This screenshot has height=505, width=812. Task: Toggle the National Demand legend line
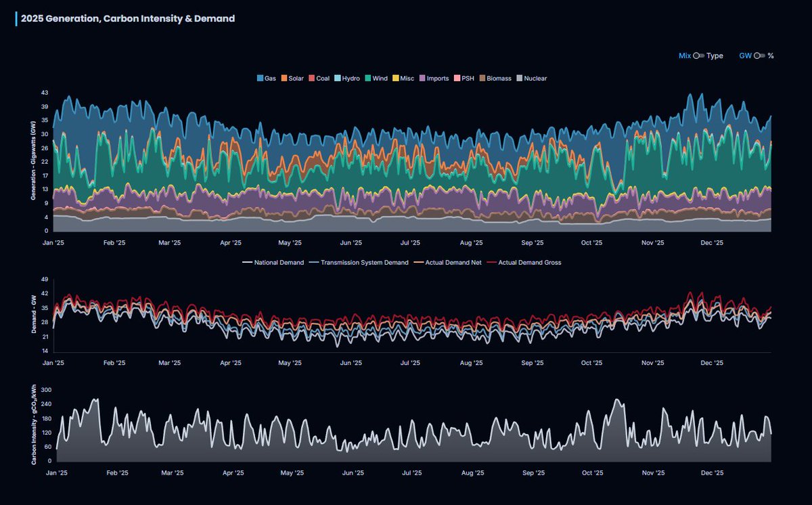click(x=273, y=263)
